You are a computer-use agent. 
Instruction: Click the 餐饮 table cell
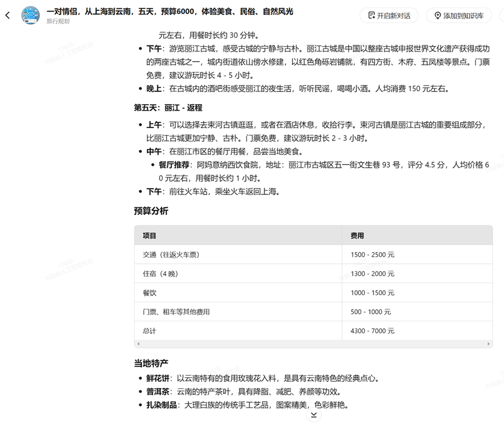[x=238, y=293]
